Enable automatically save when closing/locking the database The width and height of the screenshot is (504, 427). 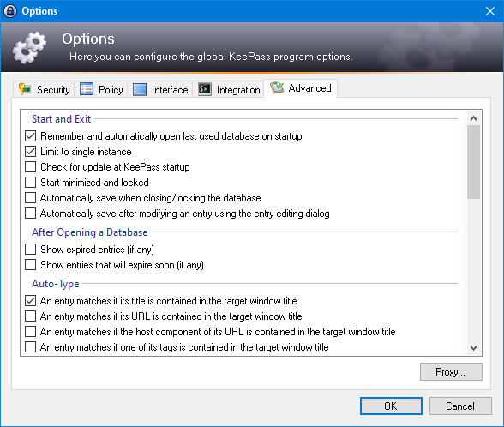(31, 198)
